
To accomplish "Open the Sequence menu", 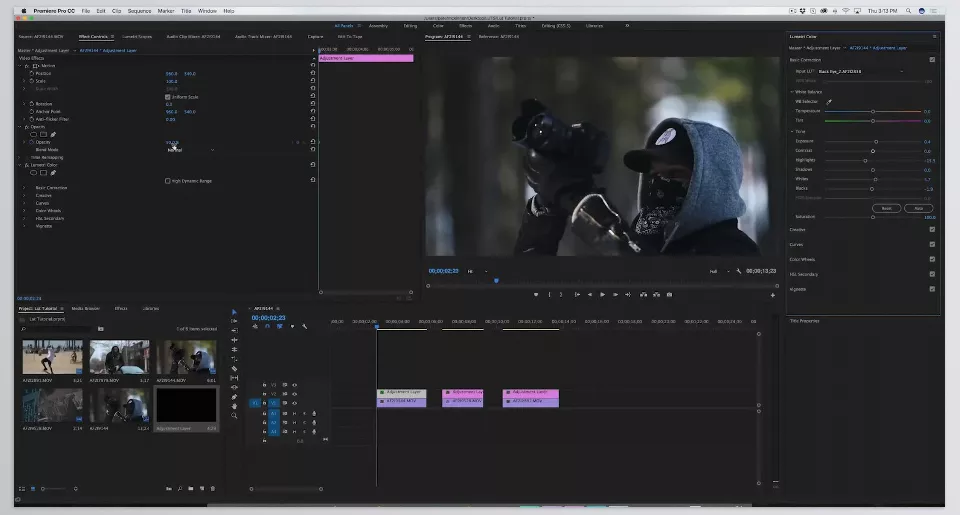I will tap(139, 11).
